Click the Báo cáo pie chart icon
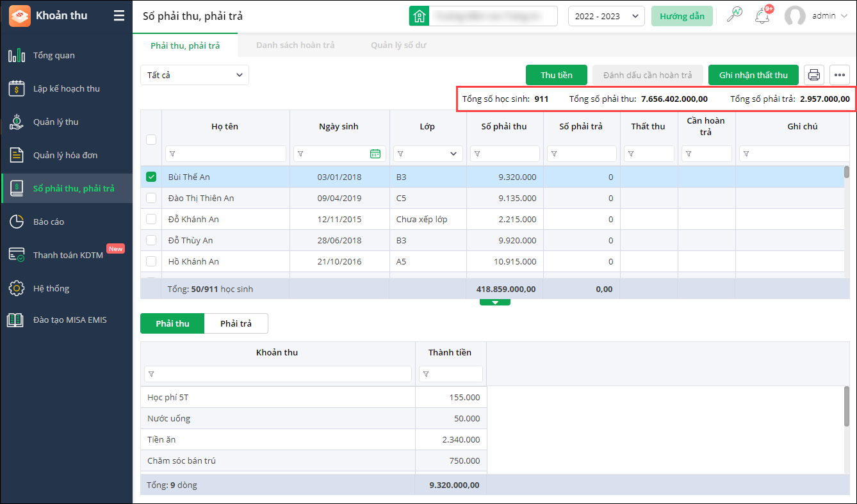857x504 pixels. click(17, 222)
